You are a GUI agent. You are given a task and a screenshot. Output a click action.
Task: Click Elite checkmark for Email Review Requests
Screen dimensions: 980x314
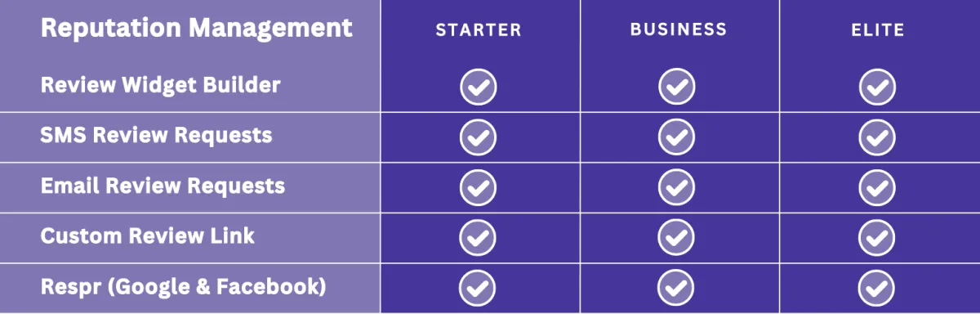pyautogui.click(x=877, y=187)
